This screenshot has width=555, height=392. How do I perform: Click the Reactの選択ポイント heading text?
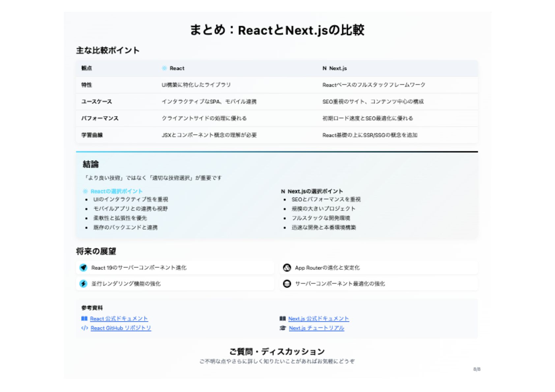point(117,191)
